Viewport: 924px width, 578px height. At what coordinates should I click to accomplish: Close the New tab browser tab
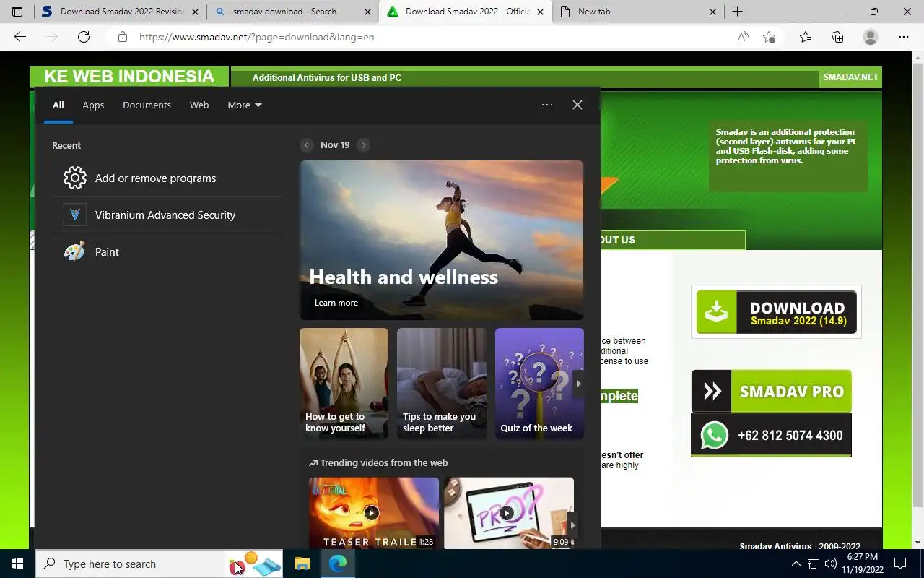tap(712, 12)
